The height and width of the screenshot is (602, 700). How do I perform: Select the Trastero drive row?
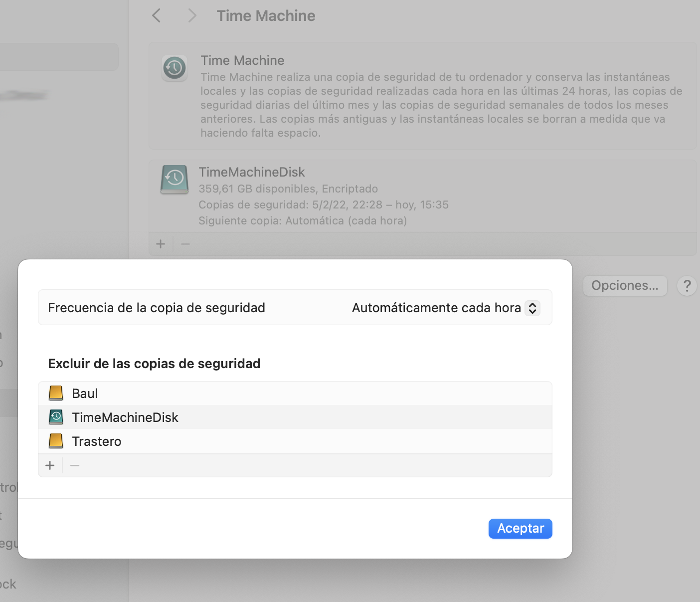[295, 441]
